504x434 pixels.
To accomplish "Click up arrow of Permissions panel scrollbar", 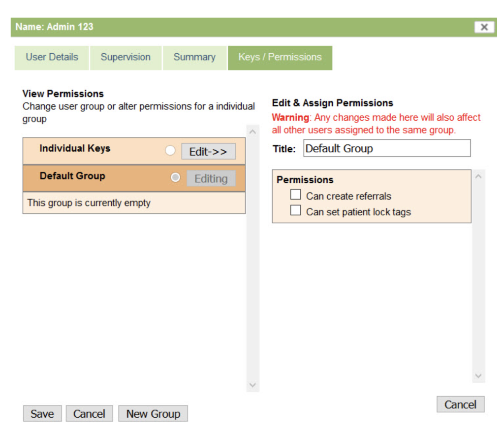I will 478,177.
